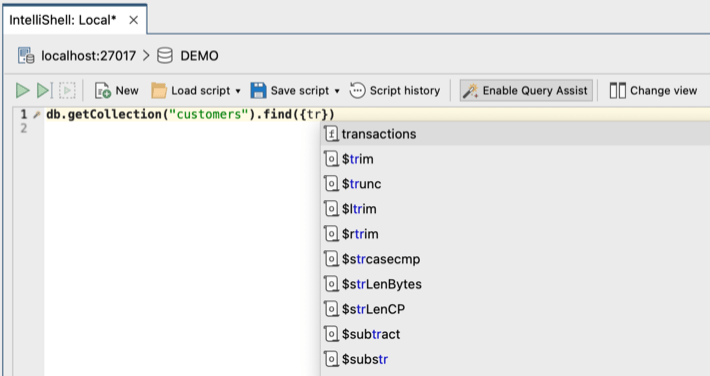
Task: Click the run selected text icon
Action: click(x=67, y=91)
